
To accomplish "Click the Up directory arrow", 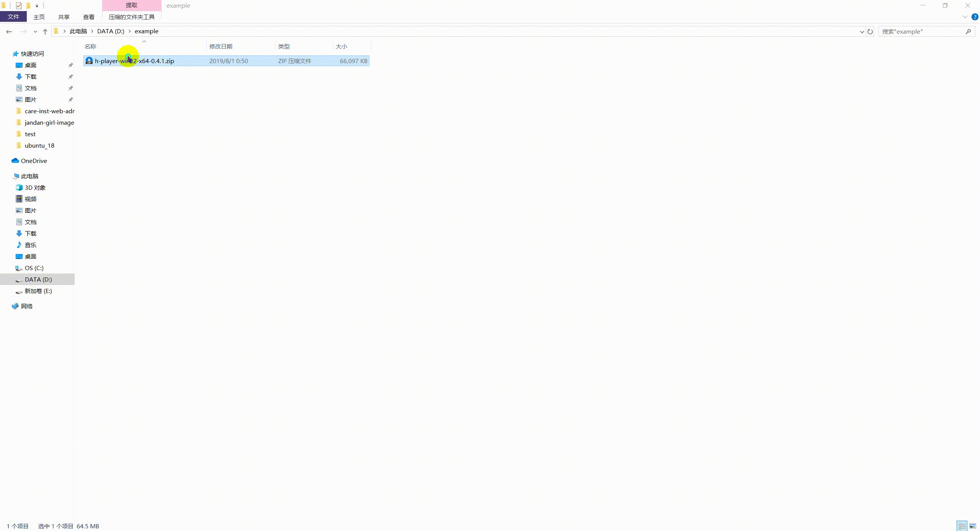I will (45, 31).
